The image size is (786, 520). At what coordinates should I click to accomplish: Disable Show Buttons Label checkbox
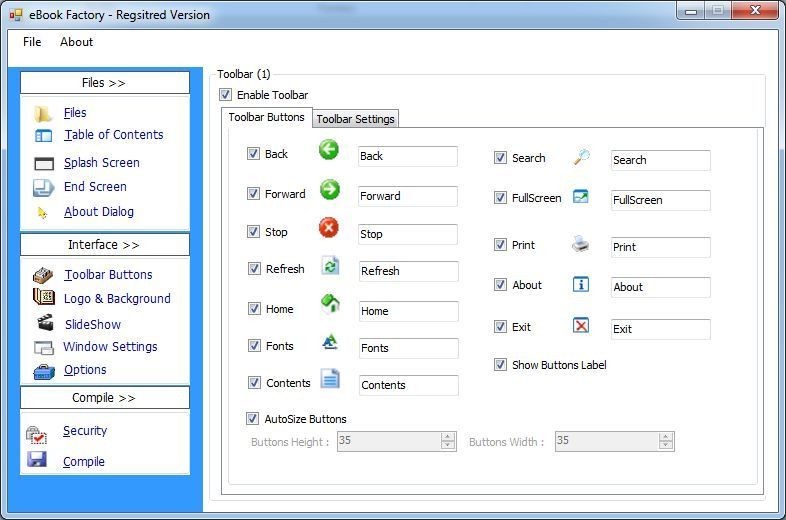(x=500, y=365)
